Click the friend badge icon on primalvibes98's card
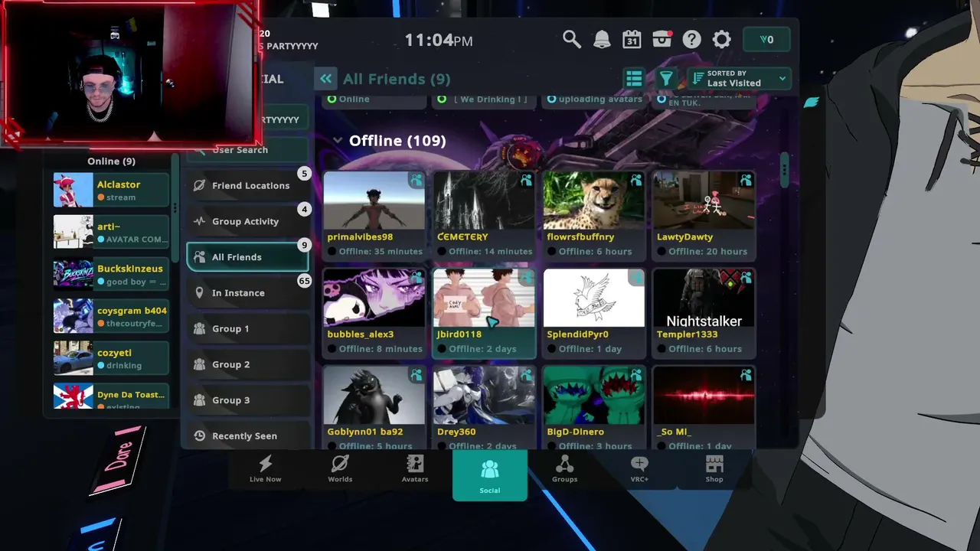 point(416,181)
